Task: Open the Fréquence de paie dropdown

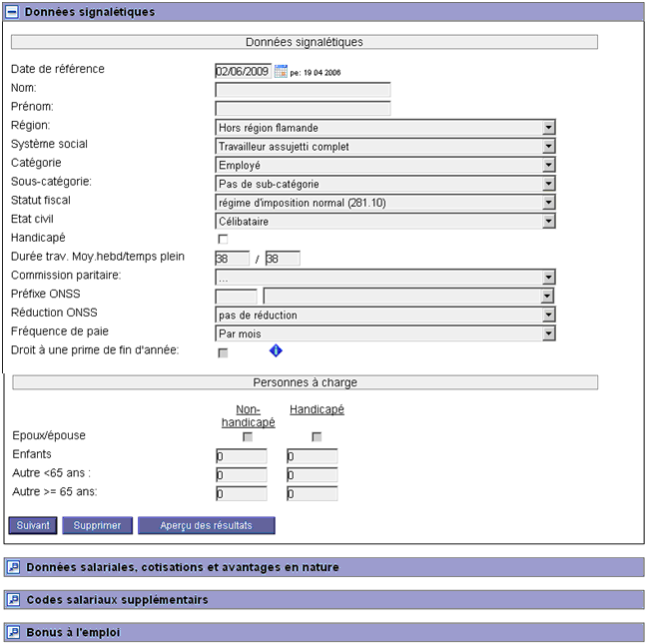Action: coord(385,333)
